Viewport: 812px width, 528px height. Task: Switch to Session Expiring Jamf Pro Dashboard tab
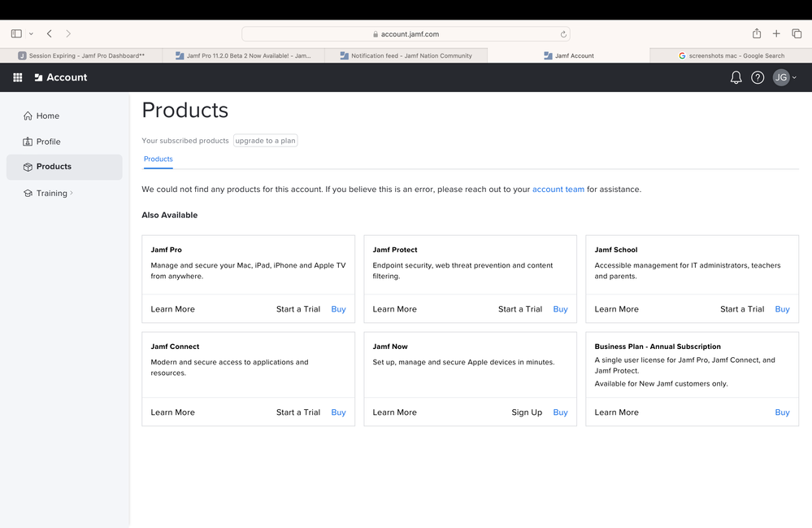click(81, 55)
